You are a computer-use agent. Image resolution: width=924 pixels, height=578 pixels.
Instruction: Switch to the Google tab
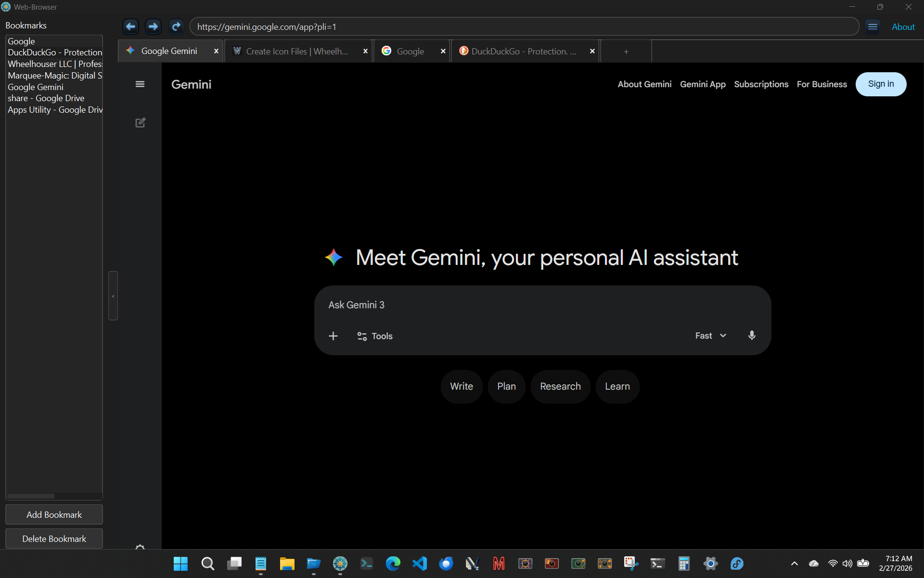point(410,51)
